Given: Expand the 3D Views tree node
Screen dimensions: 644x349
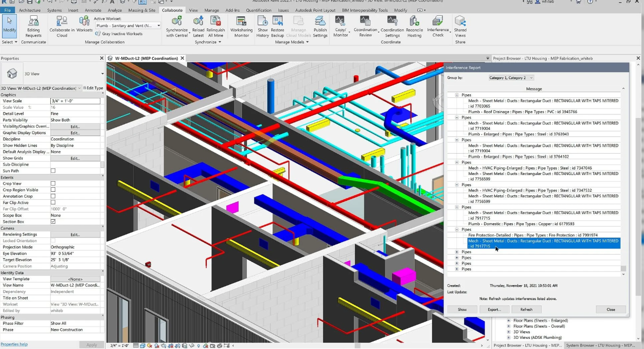Looking at the screenshot, I should tap(509, 332).
